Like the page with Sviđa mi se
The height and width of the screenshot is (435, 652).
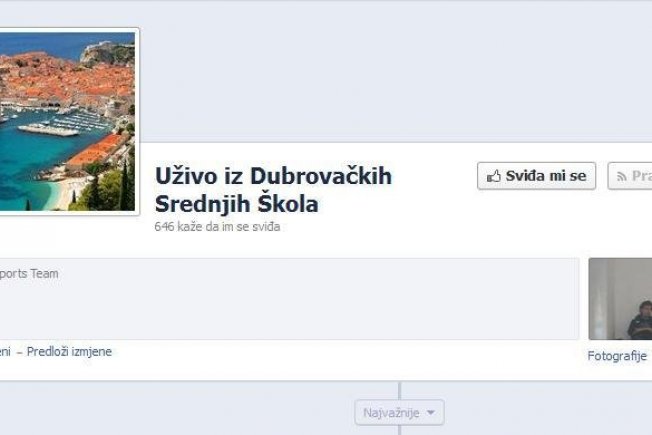[x=536, y=176]
